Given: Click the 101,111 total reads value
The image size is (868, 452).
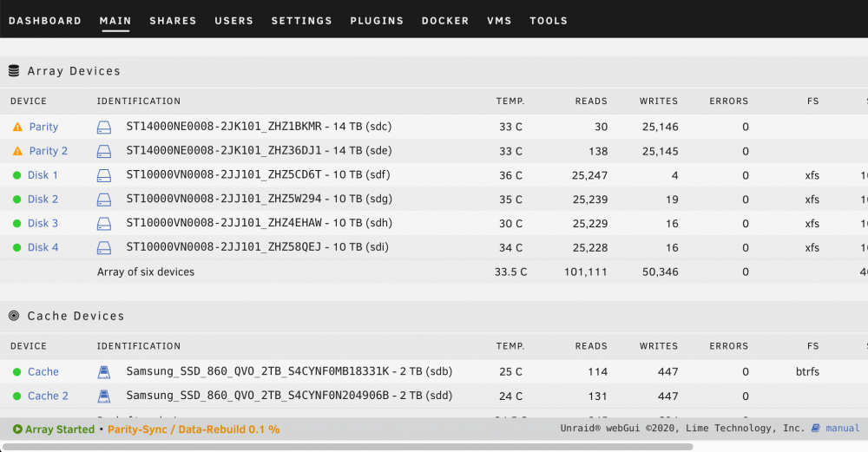Looking at the screenshot, I should click(586, 272).
